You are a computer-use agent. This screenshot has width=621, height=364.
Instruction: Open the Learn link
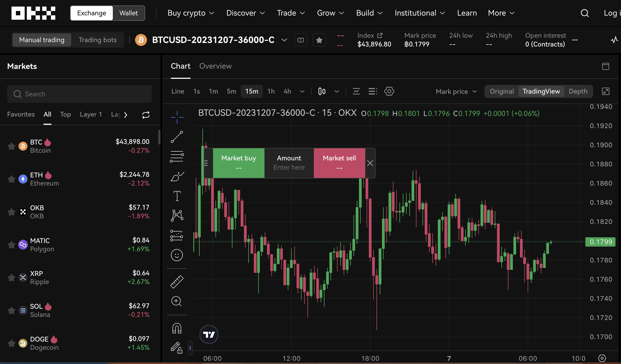(467, 13)
